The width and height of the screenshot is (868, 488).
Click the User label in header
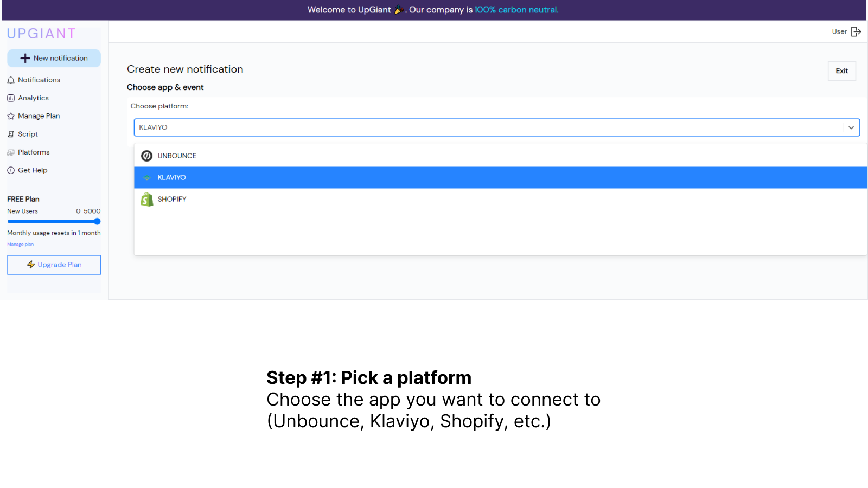839,31
